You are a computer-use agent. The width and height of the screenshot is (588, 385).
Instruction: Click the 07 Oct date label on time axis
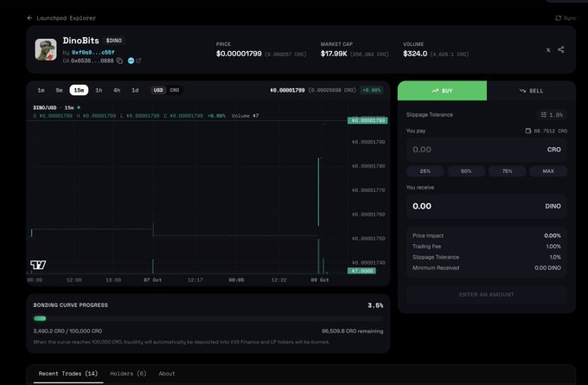coord(153,280)
